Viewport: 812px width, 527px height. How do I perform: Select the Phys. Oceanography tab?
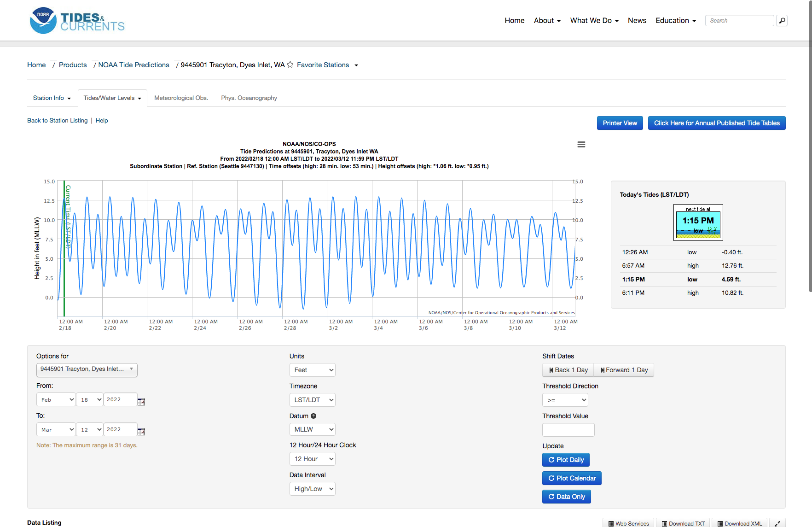tap(249, 98)
